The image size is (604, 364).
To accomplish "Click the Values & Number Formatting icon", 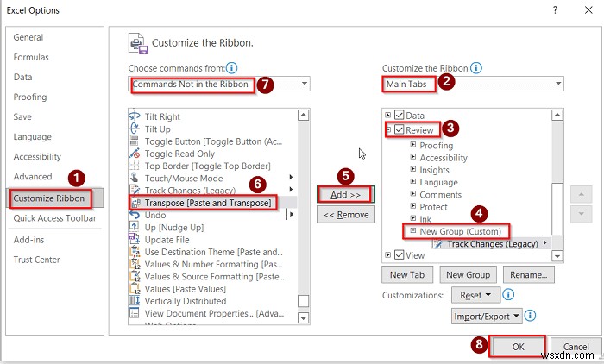I will 135,264.
